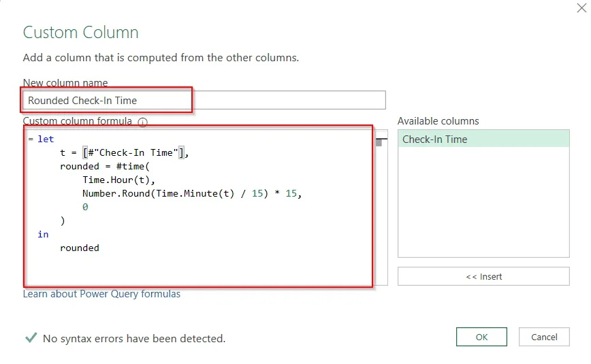Click inside the custom column formula editor

(x=205, y=208)
